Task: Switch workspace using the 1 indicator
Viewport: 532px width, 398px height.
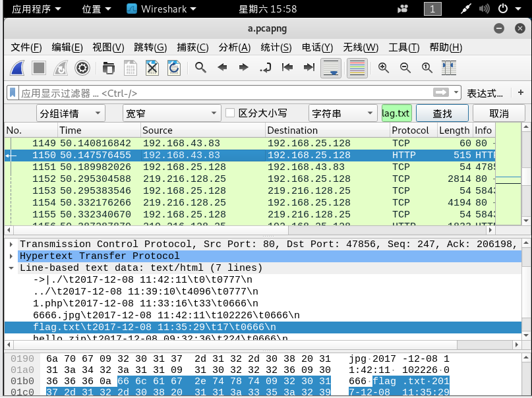Action: tap(432, 9)
